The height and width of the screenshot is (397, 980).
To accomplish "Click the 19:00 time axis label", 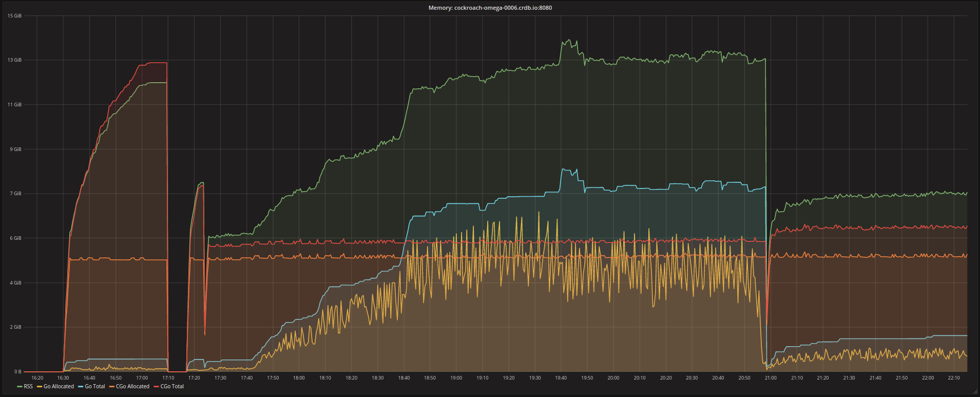I will point(456,378).
